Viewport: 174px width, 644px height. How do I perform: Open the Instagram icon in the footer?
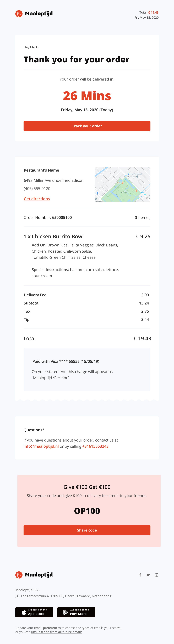[156, 575]
